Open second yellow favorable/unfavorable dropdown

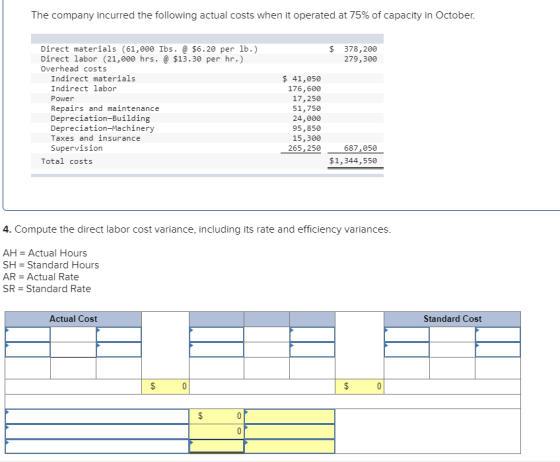(290, 431)
